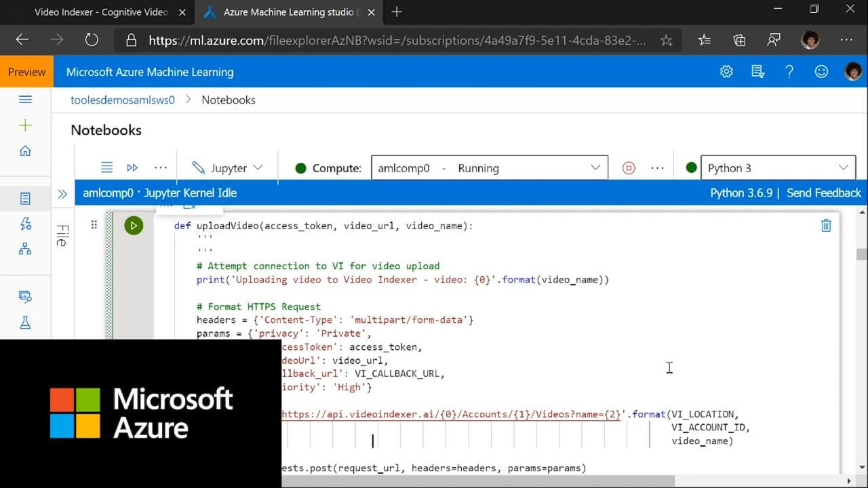Toggle the left hamburger navigation menu
Screen dimensions: 868x488
(x=26, y=100)
